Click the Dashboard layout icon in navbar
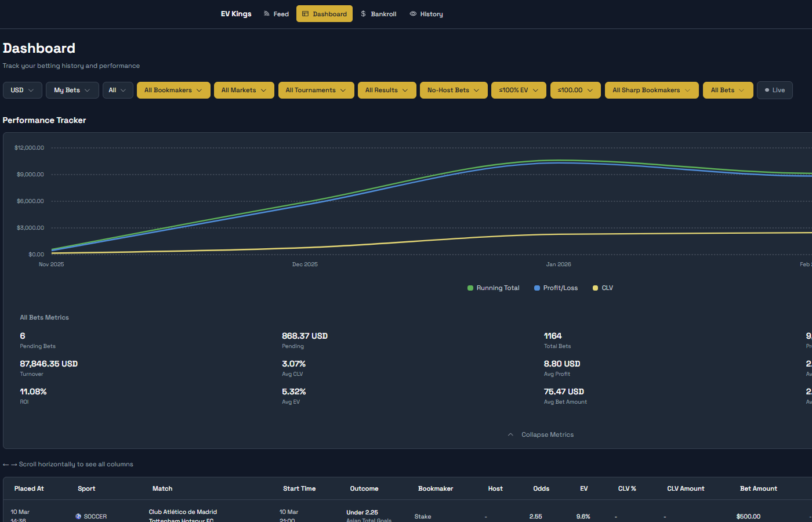Screen dimensions: 812x522 305,14
